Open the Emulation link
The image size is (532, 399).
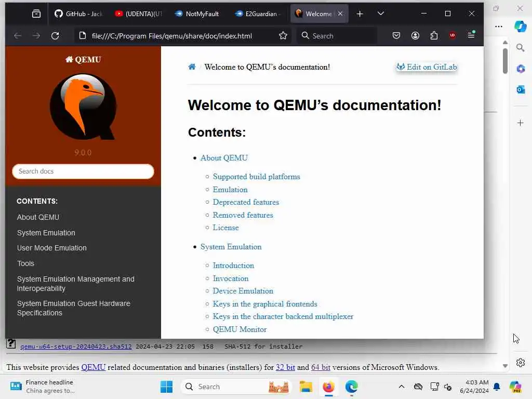[230, 190]
